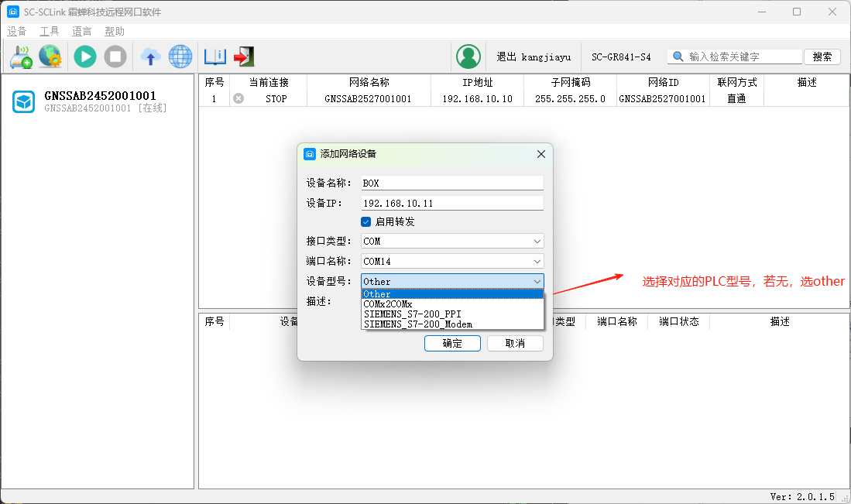Viewport: 851px width, 504px height.
Task: Click the 端口名称 header in lower table
Action: (617, 322)
